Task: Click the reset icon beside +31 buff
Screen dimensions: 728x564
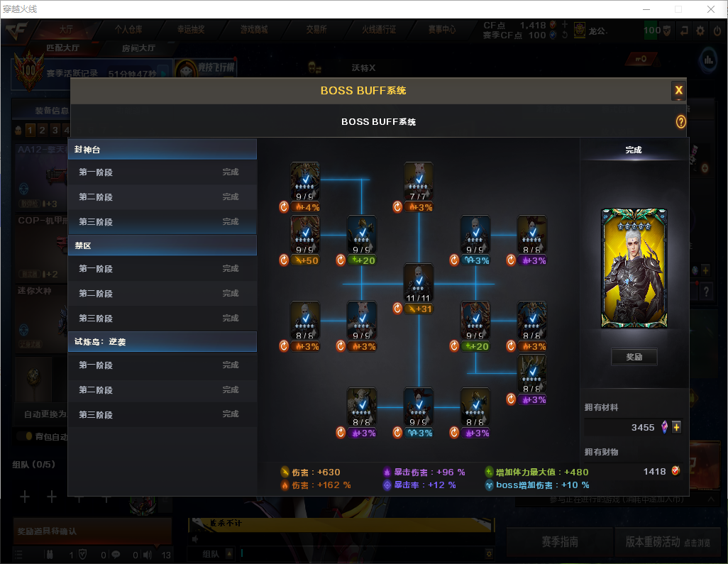Action: point(397,309)
